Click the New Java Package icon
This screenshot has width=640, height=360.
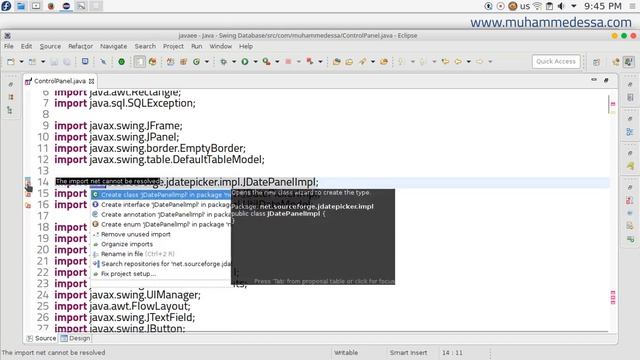183,62
